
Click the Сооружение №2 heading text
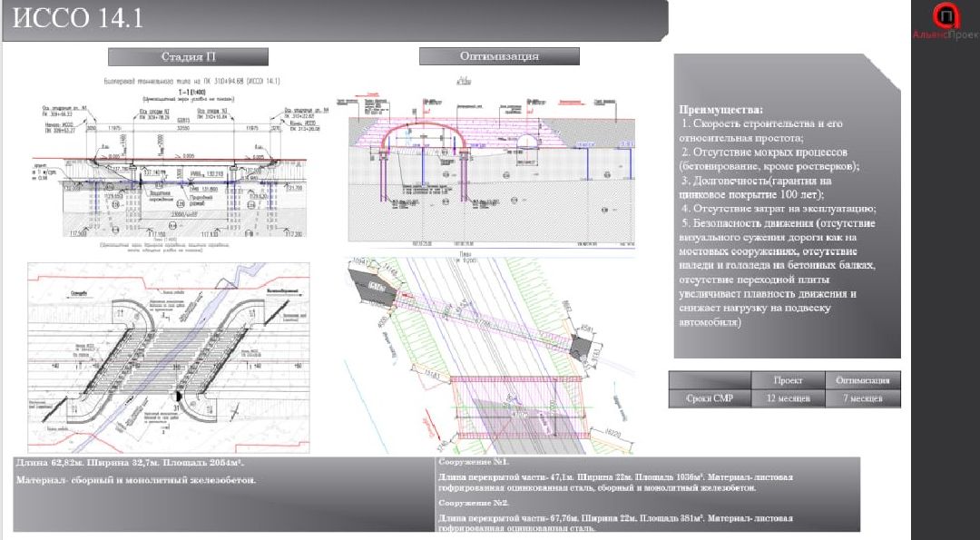click(471, 502)
